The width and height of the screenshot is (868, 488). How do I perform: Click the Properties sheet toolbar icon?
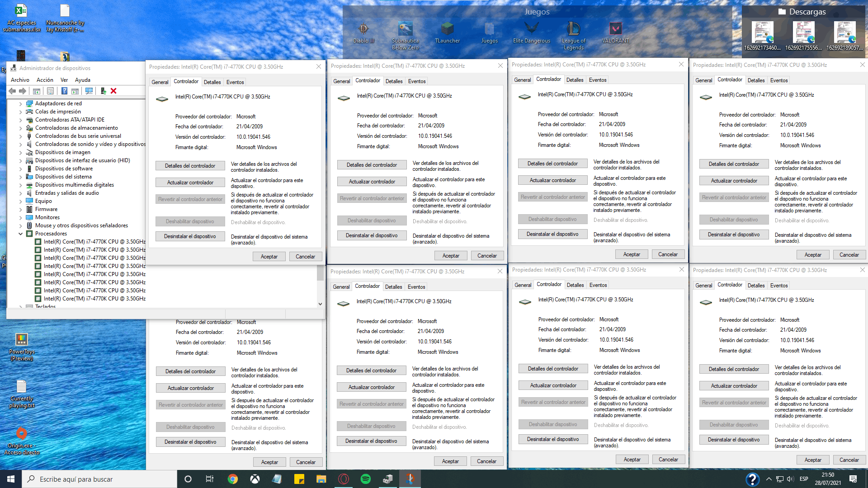(x=50, y=91)
